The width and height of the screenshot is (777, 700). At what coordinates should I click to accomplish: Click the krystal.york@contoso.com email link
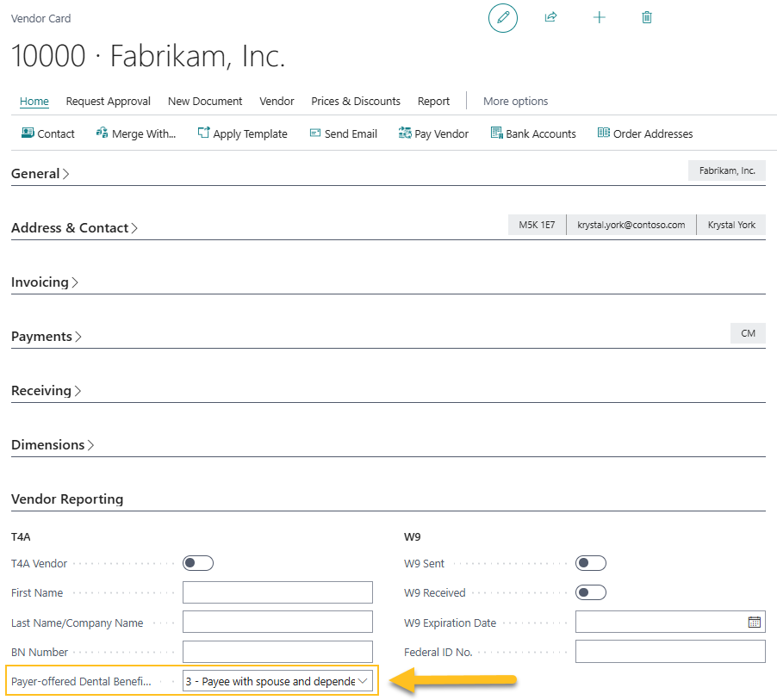pyautogui.click(x=631, y=224)
